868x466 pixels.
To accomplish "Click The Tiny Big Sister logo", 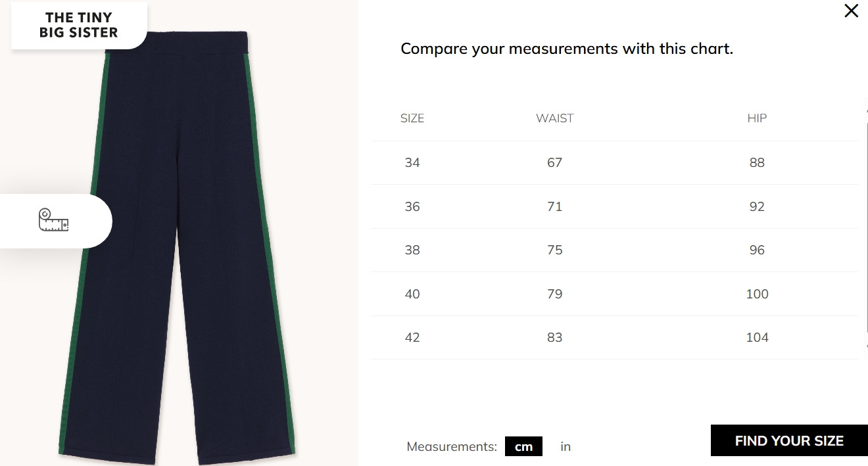I will (78, 25).
